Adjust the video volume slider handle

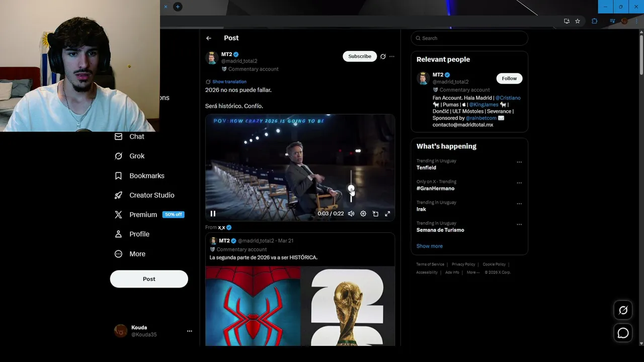pyautogui.click(x=351, y=190)
